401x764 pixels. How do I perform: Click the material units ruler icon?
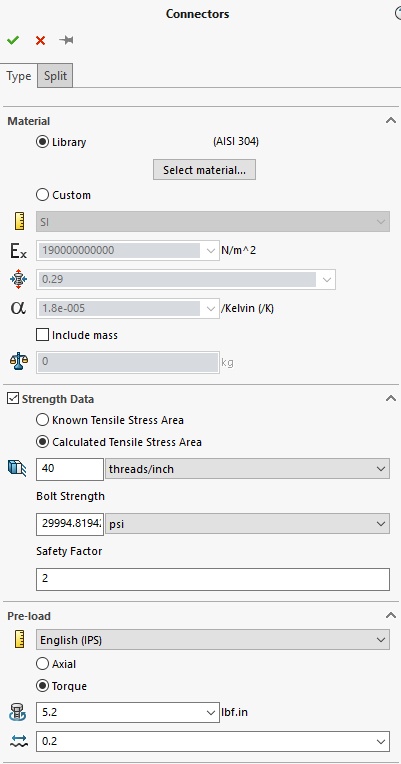(x=19, y=222)
